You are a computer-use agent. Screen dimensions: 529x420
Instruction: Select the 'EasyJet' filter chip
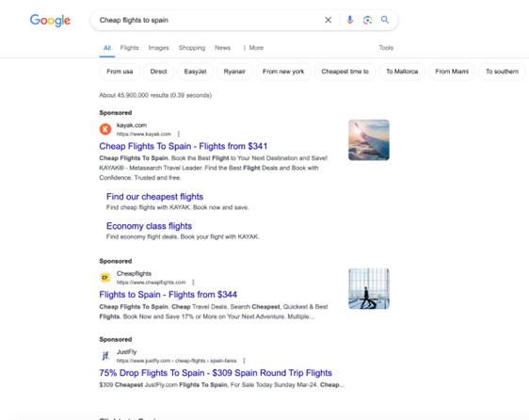point(196,72)
